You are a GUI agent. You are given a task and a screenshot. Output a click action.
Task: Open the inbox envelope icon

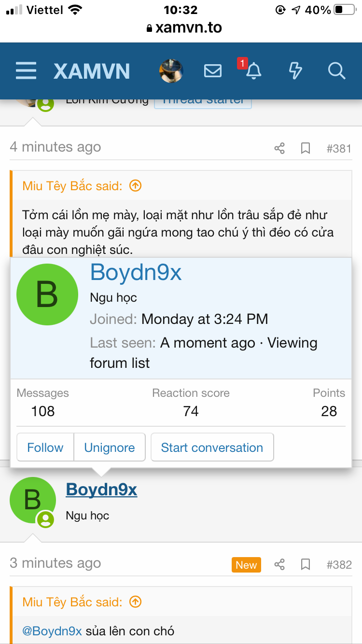(212, 71)
